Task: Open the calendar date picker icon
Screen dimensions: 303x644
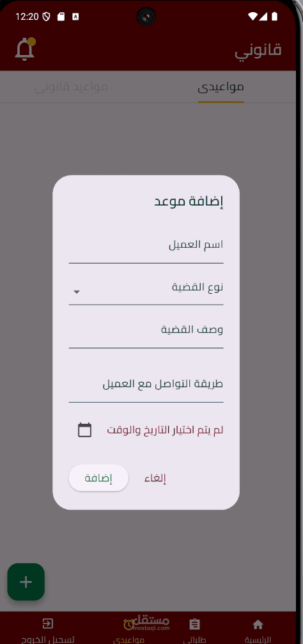Action: [x=85, y=430]
